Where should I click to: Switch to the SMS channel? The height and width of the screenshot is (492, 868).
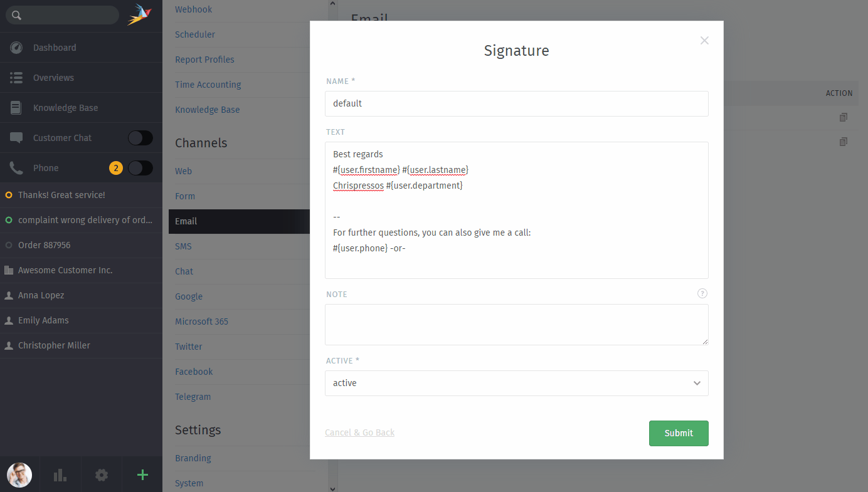pyautogui.click(x=183, y=246)
